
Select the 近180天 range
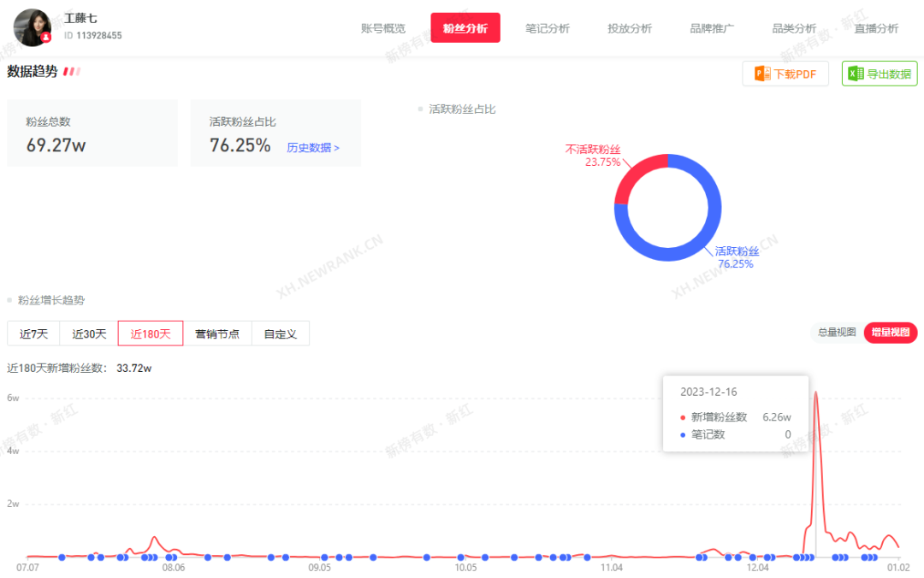click(151, 333)
